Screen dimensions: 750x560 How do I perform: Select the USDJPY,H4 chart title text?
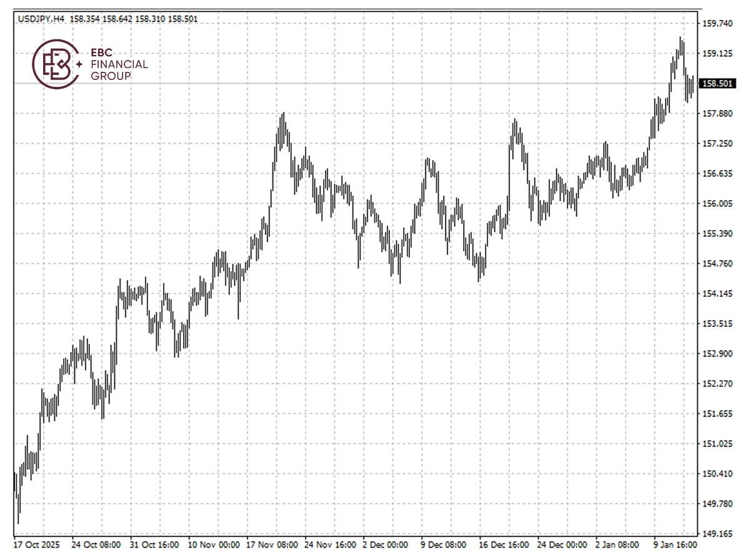point(41,19)
